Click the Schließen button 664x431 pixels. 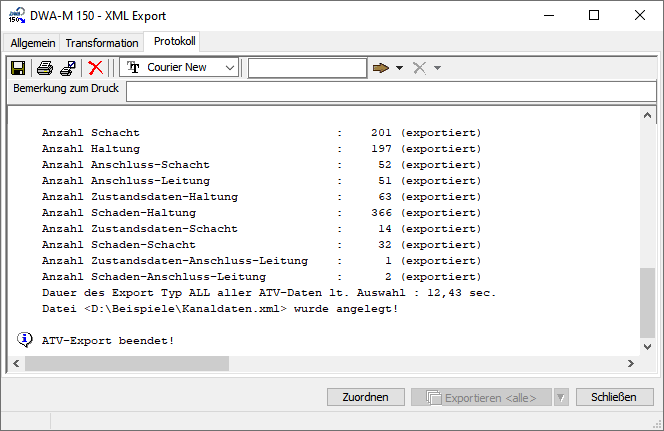[614, 397]
